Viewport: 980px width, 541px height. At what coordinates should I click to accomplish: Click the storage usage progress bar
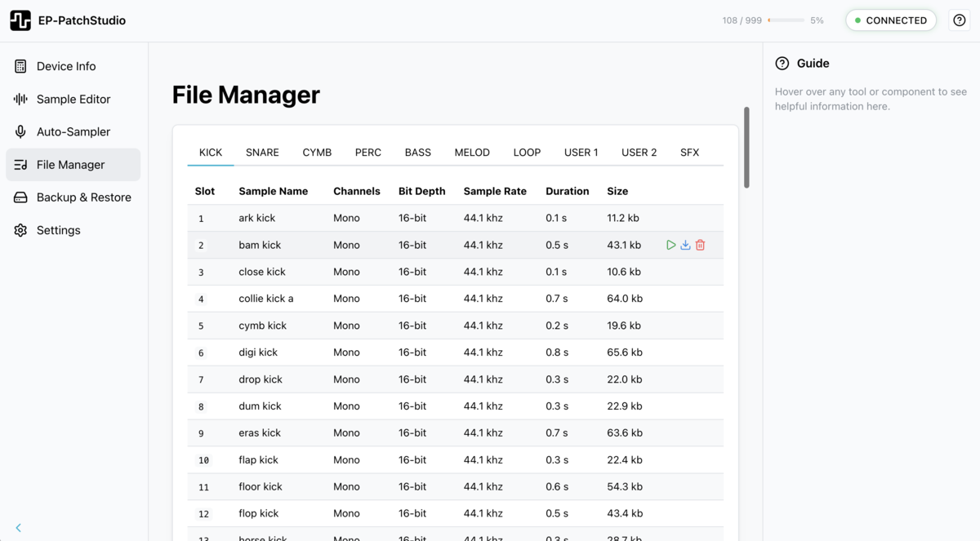[x=785, y=20]
